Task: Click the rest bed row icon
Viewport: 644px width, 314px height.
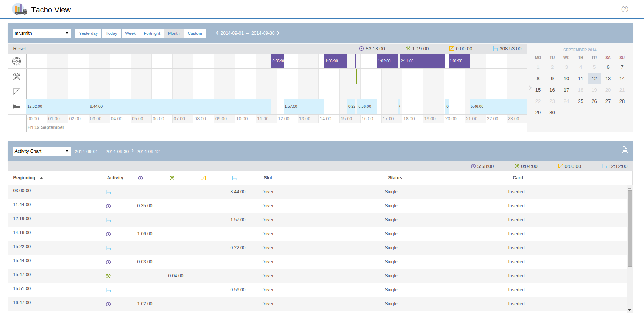Action: pyautogui.click(x=17, y=107)
